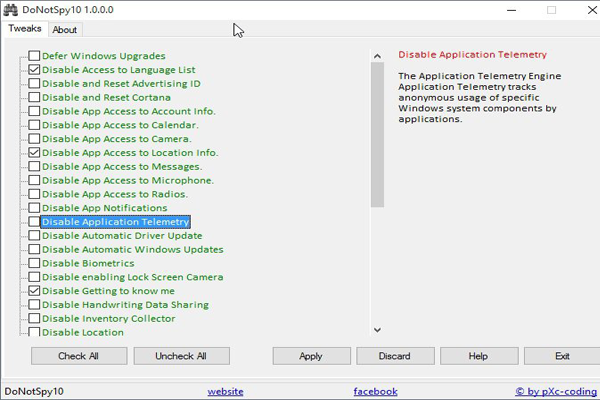Viewport: 600px width, 400px height.
Task: Select Disable App Access to Microphone text
Action: 128,180
